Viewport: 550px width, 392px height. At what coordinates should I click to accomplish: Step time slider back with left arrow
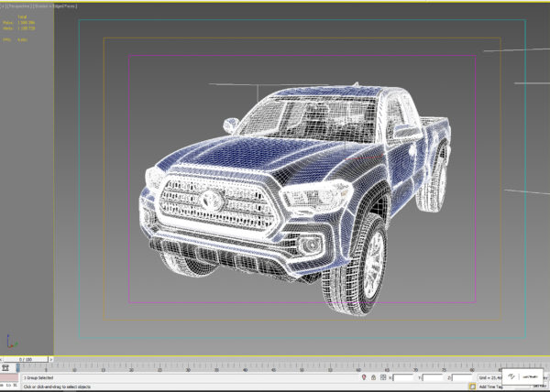pyautogui.click(x=2, y=359)
